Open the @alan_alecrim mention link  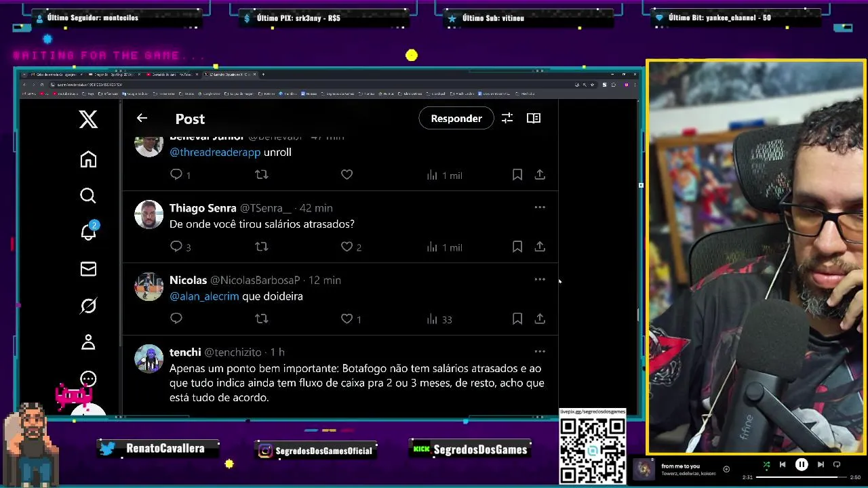(204, 296)
